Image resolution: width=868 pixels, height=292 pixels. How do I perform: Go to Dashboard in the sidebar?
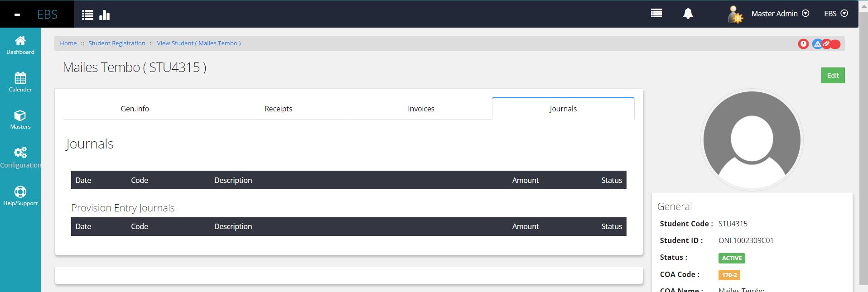click(20, 45)
